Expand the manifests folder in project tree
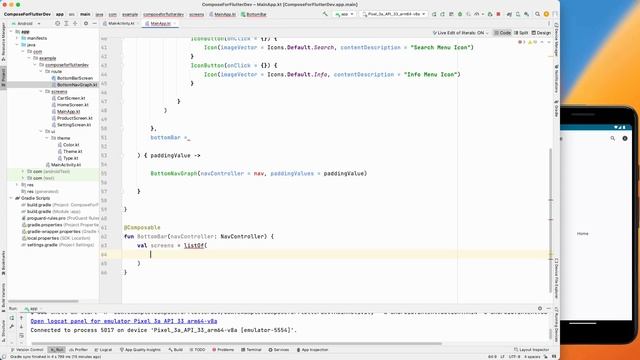The height and width of the screenshot is (360, 640). tap(17, 38)
